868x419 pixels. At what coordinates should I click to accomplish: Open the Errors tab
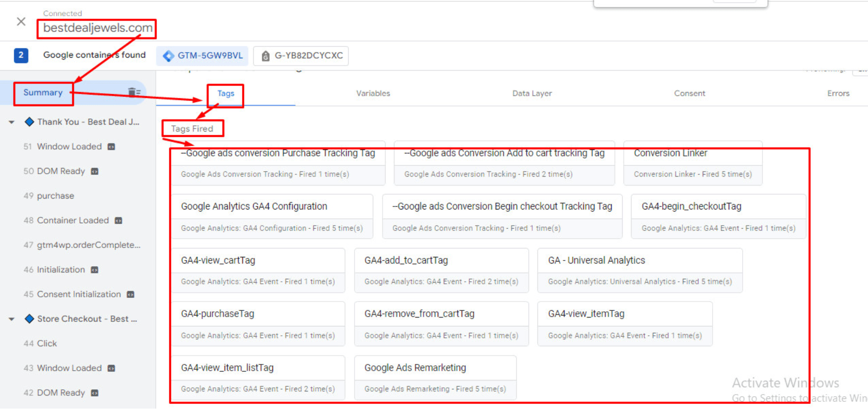pyautogui.click(x=838, y=94)
